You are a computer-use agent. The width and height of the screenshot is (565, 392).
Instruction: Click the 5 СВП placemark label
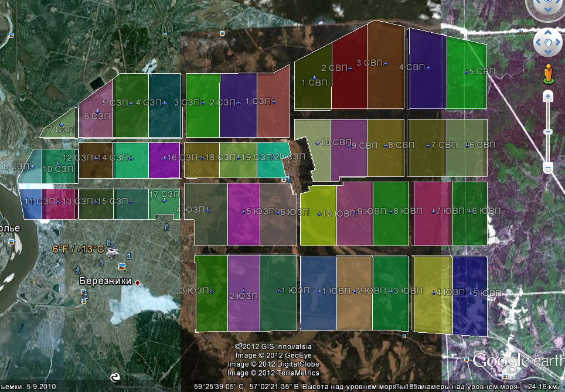(x=479, y=71)
